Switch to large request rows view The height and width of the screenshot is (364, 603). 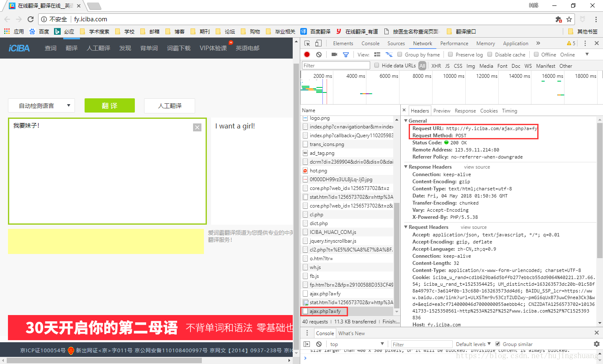pos(377,54)
